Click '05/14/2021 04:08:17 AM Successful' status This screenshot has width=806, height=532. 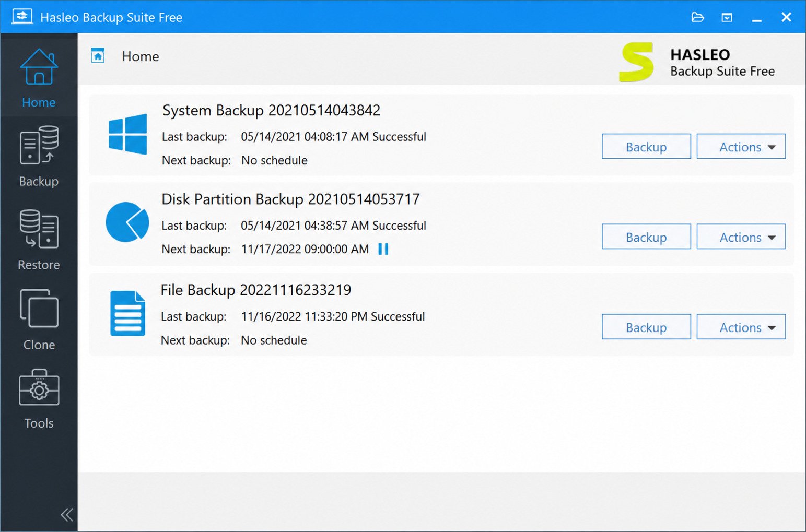[x=333, y=137]
